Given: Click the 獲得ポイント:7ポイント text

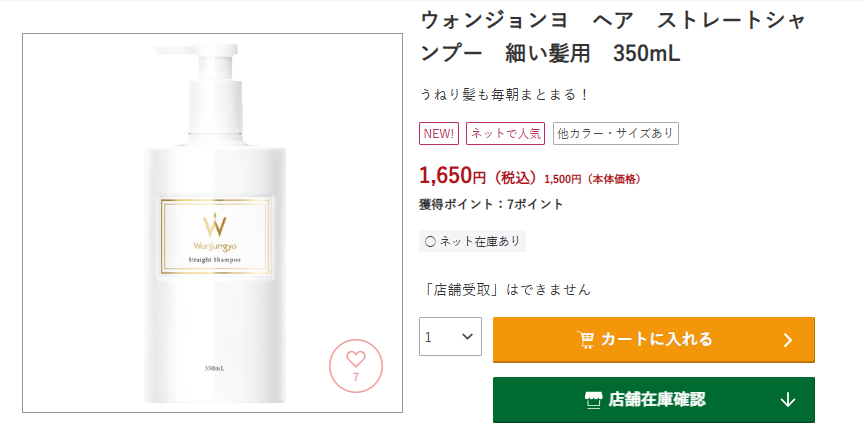Looking at the screenshot, I should [491, 204].
